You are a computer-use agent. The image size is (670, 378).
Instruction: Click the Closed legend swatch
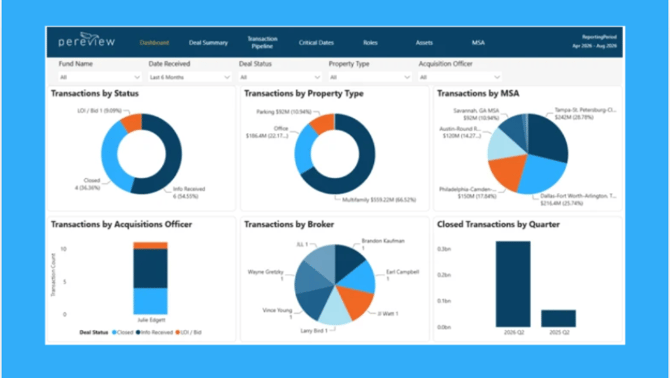114,332
